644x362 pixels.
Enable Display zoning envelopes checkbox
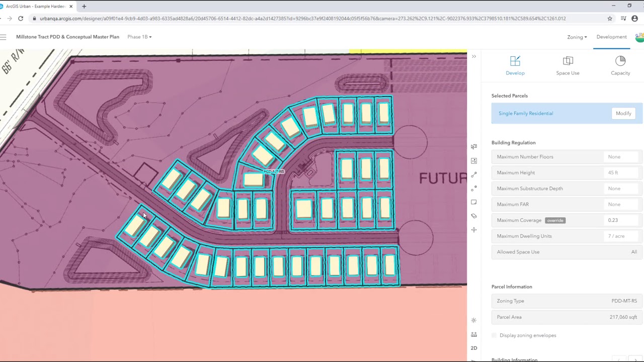(x=494, y=335)
